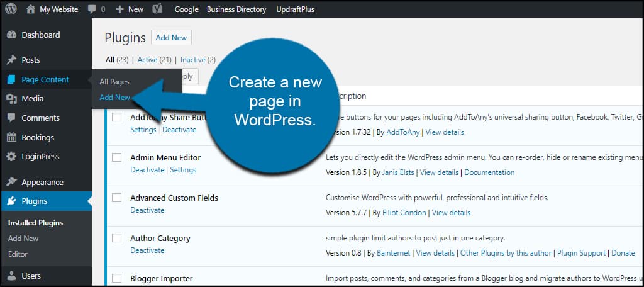Filter plugins by the Active link

[x=147, y=60]
